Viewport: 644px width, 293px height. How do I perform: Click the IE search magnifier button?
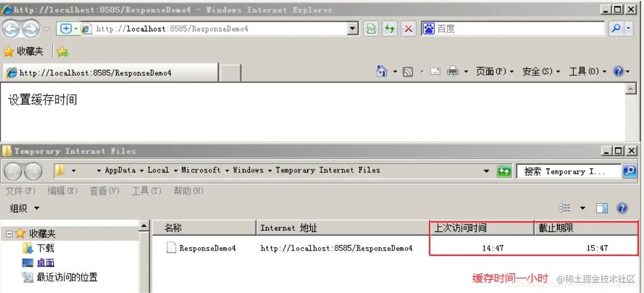coord(616,29)
